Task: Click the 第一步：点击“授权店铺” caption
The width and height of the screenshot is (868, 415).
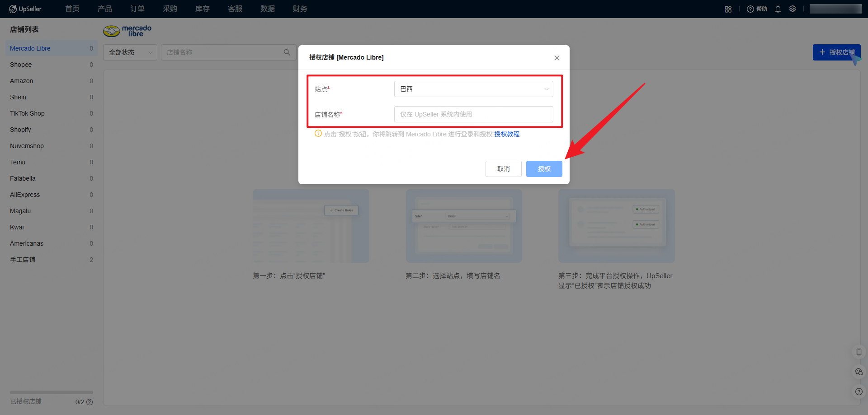Action: coord(289,276)
